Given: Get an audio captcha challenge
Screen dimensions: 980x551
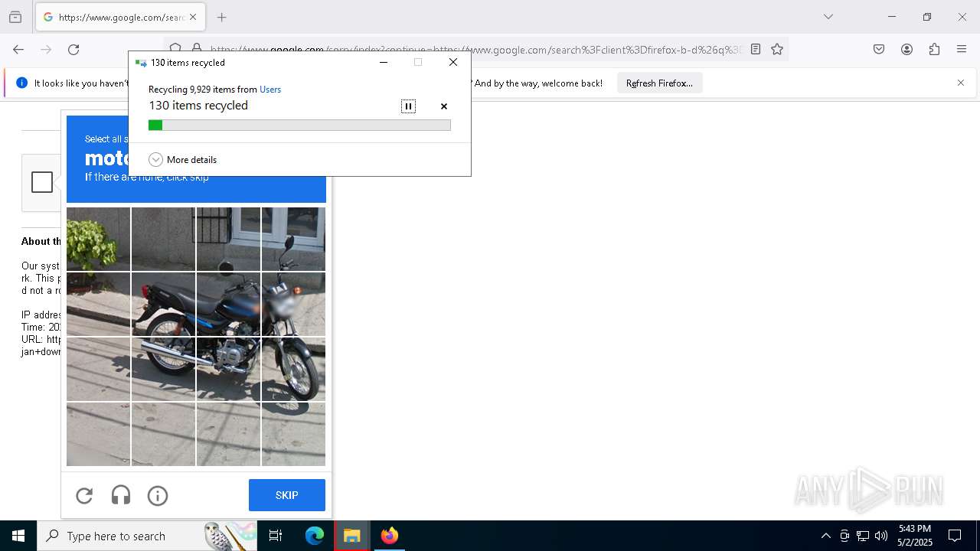Looking at the screenshot, I should click(x=121, y=496).
